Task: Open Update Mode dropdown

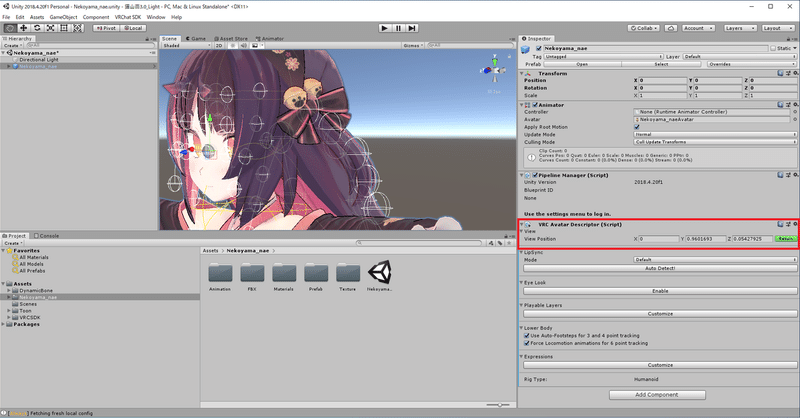Action: [715, 134]
